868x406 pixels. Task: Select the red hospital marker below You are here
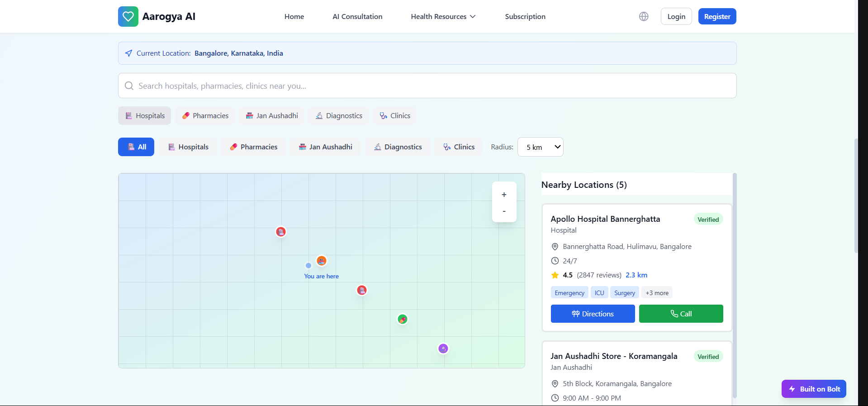(x=362, y=290)
